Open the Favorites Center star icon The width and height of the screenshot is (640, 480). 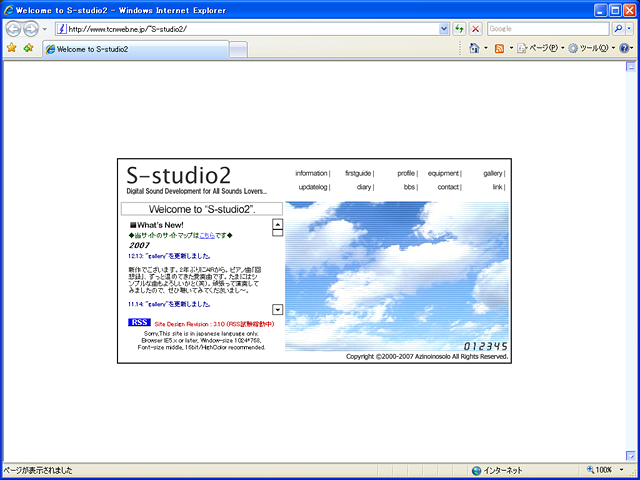tap(11, 48)
